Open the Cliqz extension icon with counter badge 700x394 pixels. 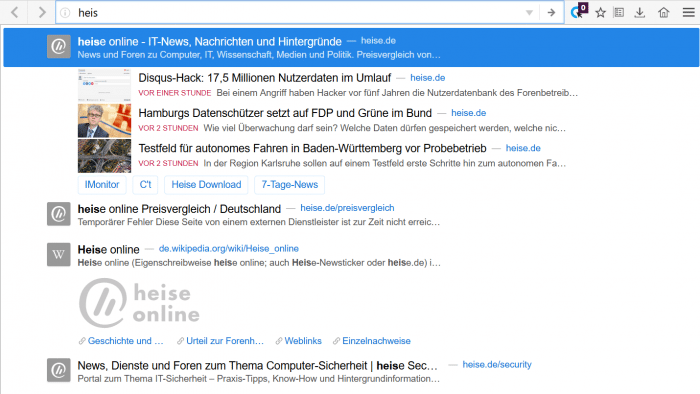579,11
